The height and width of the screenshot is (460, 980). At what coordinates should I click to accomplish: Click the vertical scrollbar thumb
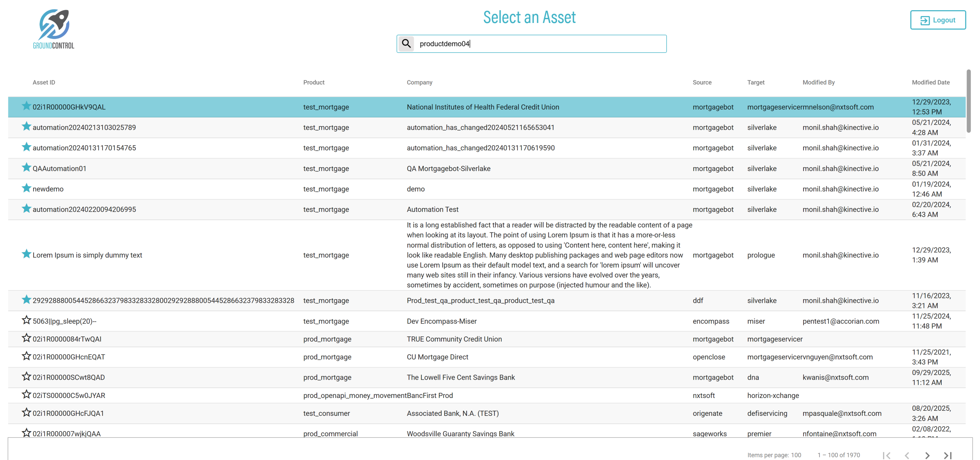pos(969,101)
